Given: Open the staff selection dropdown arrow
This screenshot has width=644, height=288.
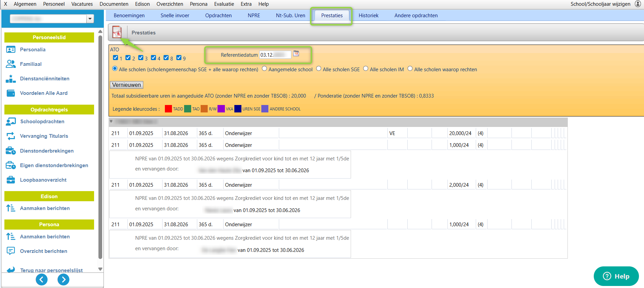Looking at the screenshot, I should click(x=90, y=19).
